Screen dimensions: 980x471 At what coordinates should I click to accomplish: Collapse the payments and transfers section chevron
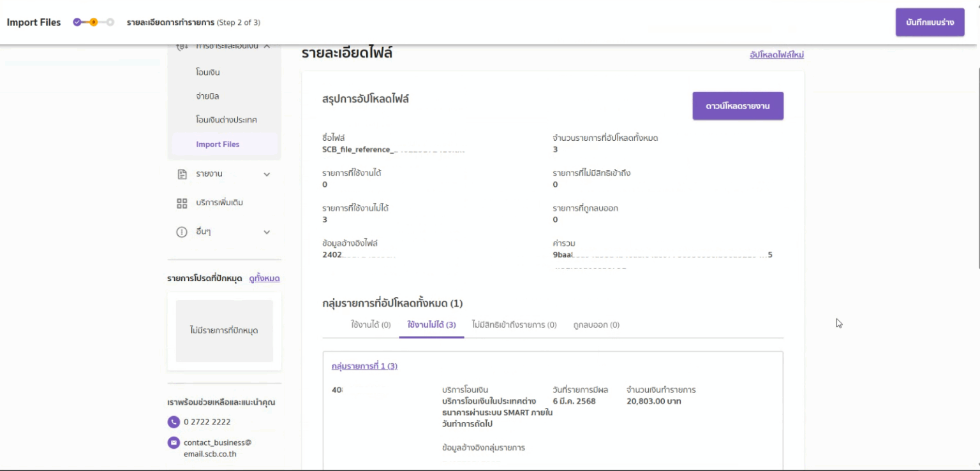(267, 47)
